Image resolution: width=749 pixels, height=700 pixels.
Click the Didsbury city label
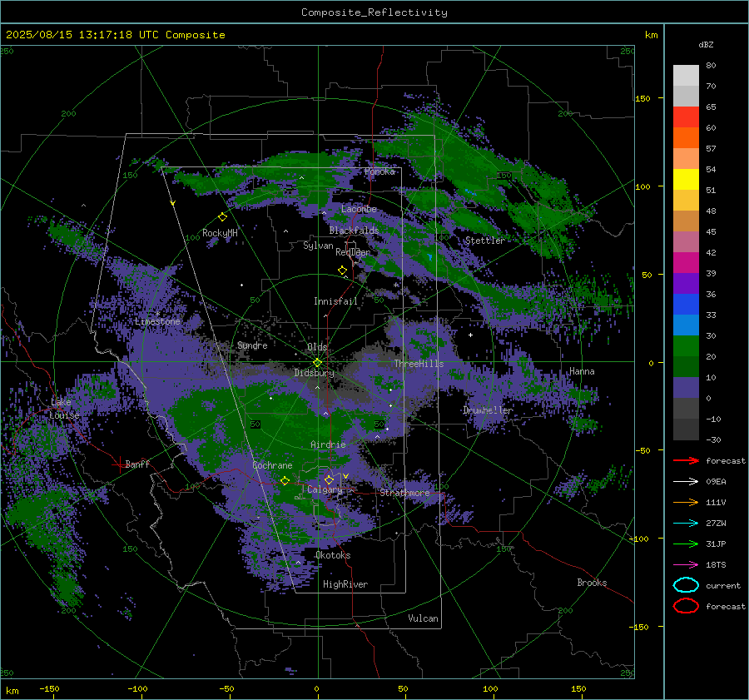(314, 373)
